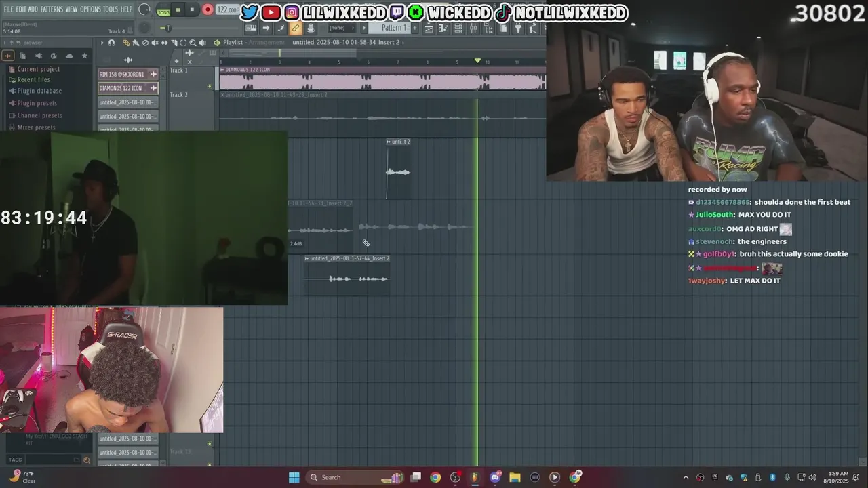868x488 pixels.
Task: Toggle the Playlist snap magnet icon
Action: click(x=111, y=43)
